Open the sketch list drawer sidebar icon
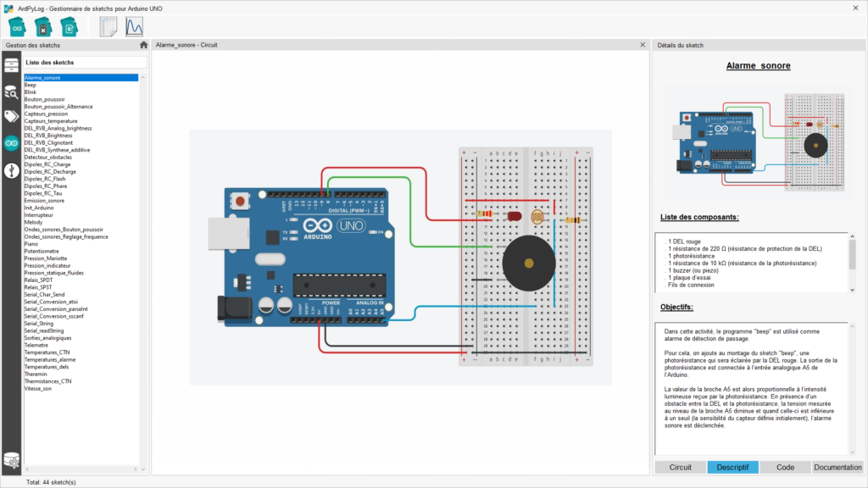The height and width of the screenshot is (488, 868). [11, 65]
